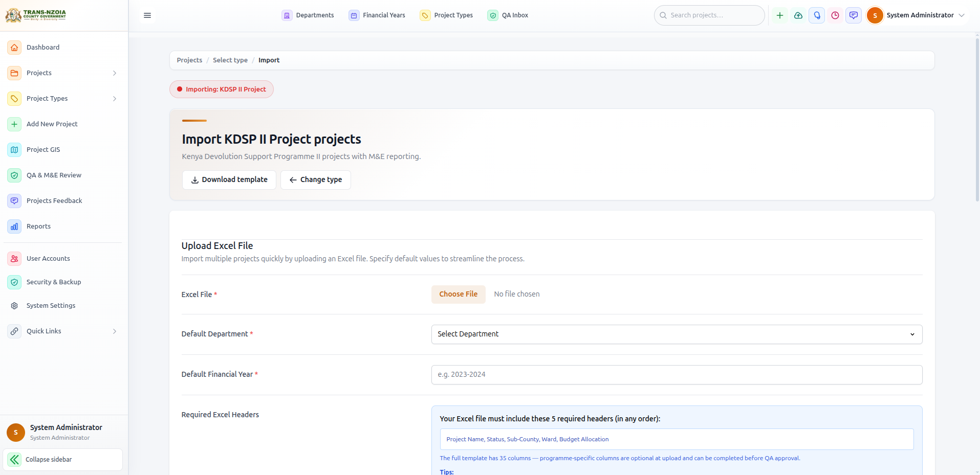
Task: Click the User Accounts people icon
Action: point(14,259)
